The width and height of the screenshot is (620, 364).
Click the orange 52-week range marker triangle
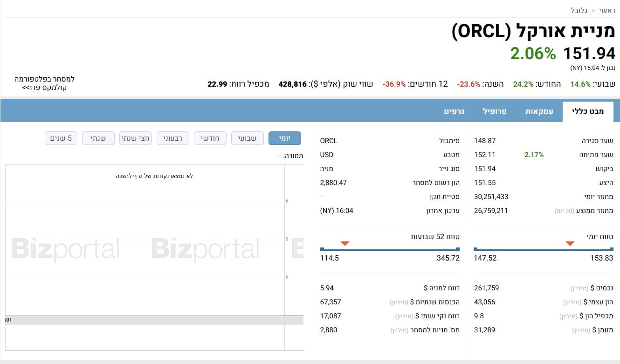coord(344,243)
